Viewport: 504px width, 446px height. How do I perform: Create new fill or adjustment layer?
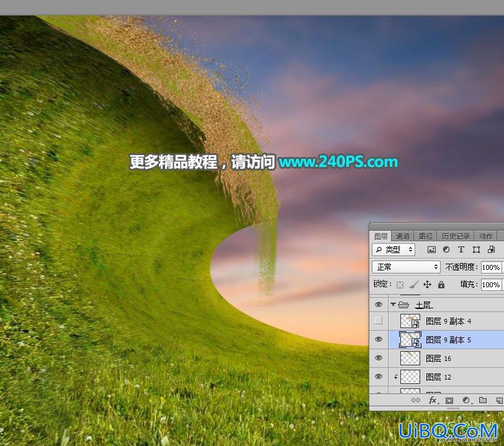466,400
